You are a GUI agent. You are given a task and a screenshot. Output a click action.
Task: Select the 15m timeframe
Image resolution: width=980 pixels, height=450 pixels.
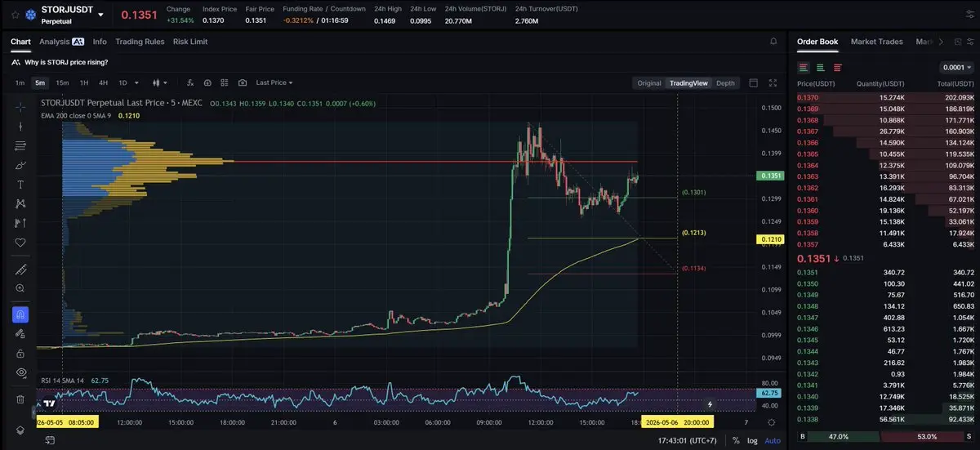tap(62, 82)
